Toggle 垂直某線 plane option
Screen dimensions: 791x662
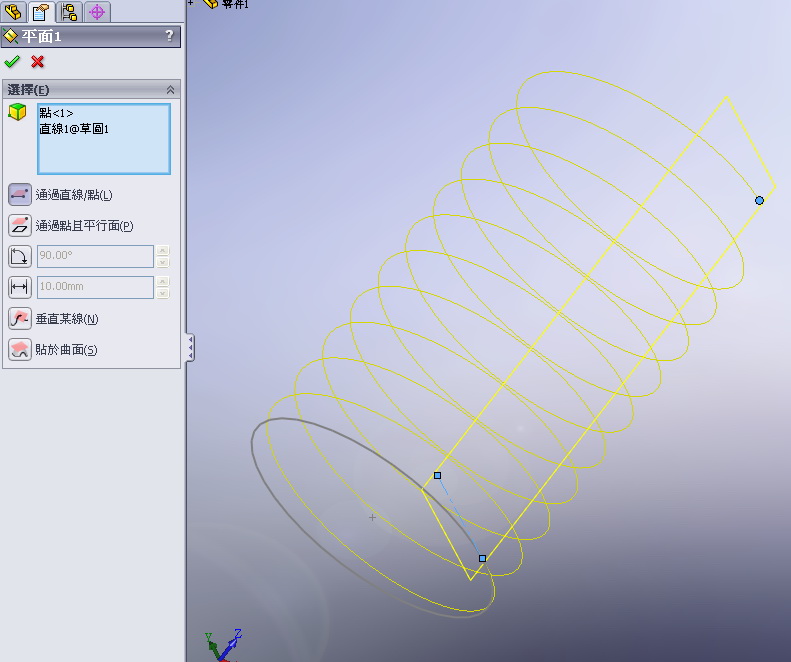(x=20, y=319)
